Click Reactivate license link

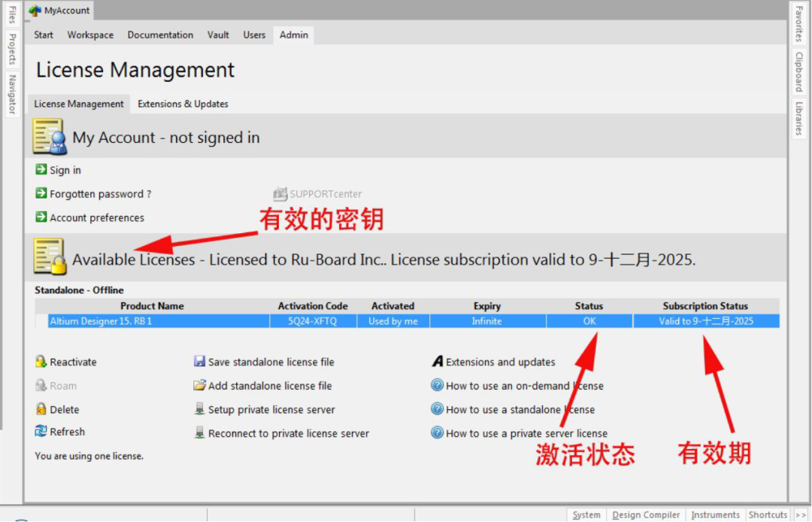(73, 362)
